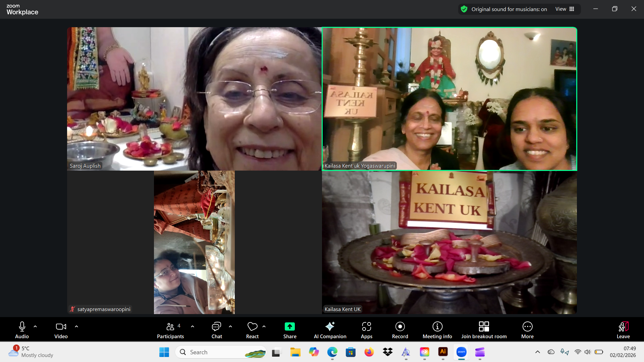Expand audio settings arrow beside Audio
Image resolution: width=644 pixels, height=362 pixels.
point(35,326)
